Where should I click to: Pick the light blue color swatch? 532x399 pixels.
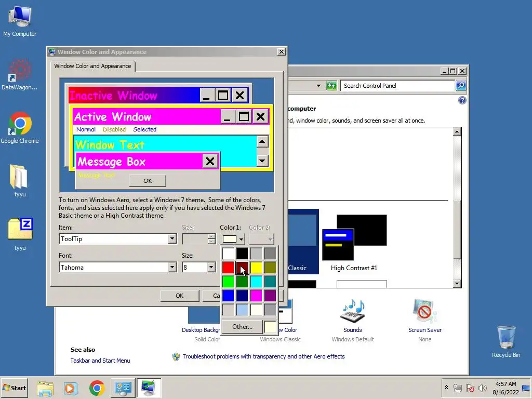point(242,310)
